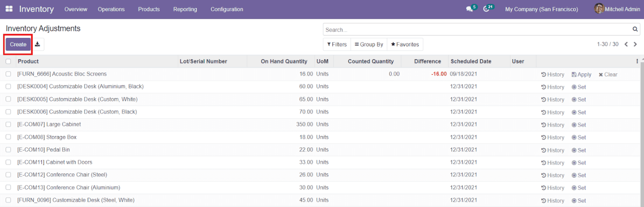Select checkbox for Large Cabinet row

(8, 125)
